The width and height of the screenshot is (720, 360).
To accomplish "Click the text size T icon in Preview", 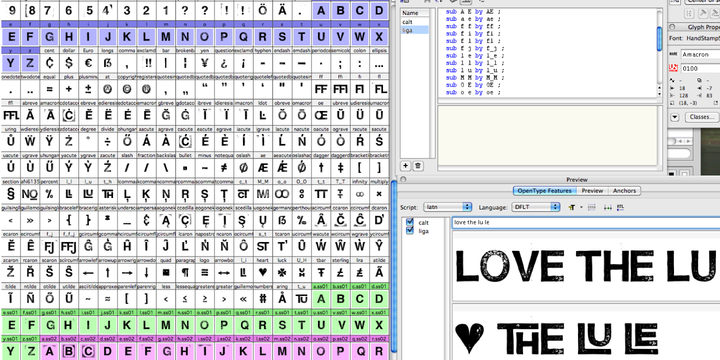I will pyautogui.click(x=572, y=207).
